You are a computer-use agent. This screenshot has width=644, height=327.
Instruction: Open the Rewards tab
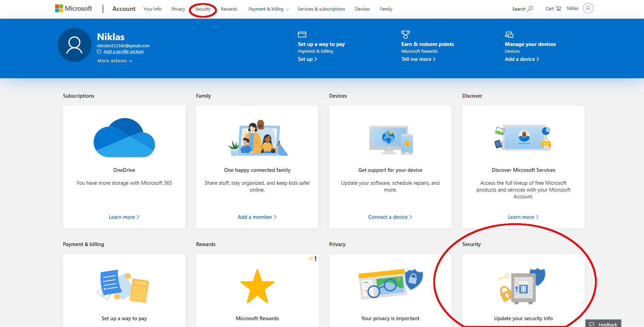(229, 9)
